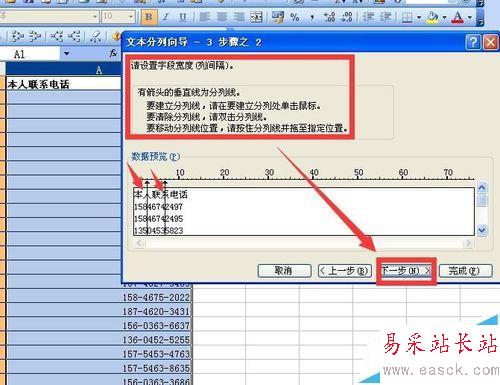Image resolution: width=500 pixels, height=385 pixels.
Task: Apply comma style format
Action: 312,17
